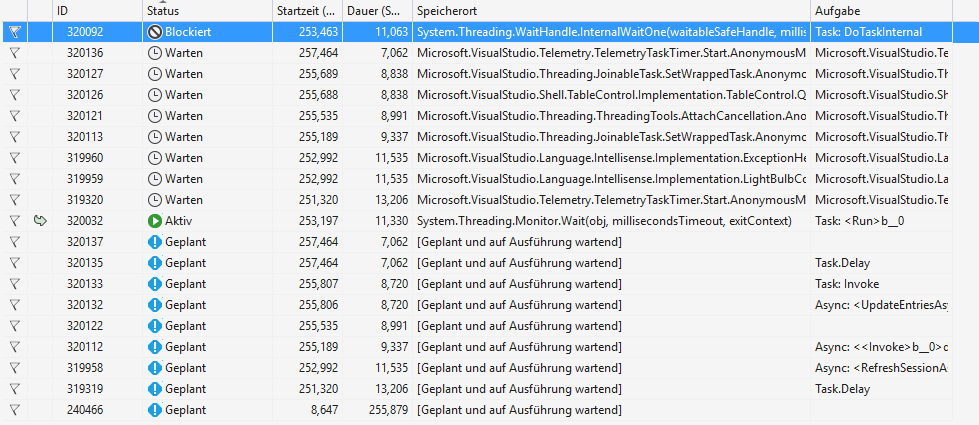Screen dimensions: 979x425
Task: Click the flag icon on row 320132
Action: coord(15,305)
